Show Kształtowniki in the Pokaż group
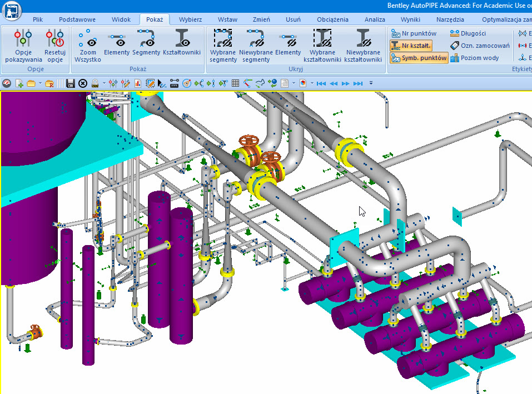 [x=182, y=43]
